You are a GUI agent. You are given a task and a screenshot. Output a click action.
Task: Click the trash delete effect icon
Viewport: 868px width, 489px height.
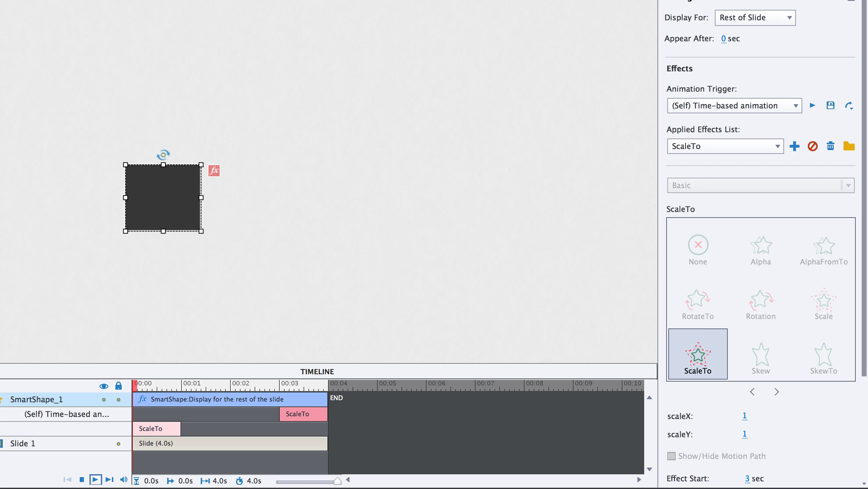coord(831,146)
